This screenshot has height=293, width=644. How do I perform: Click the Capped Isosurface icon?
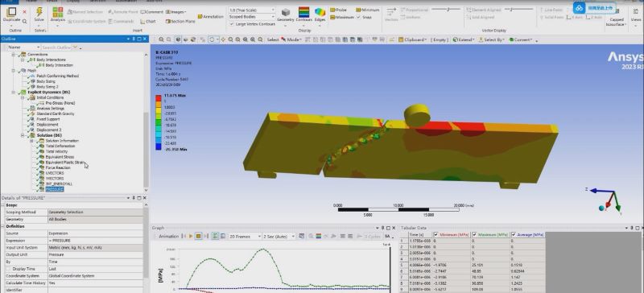616,11
